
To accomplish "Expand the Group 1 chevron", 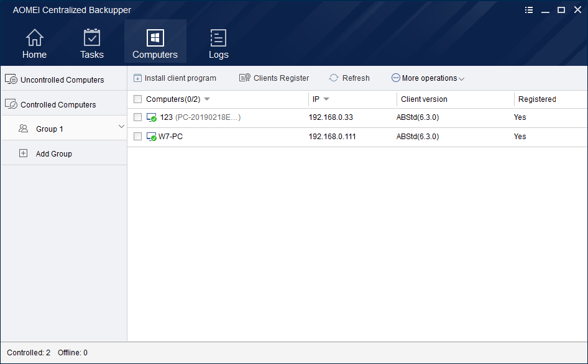I will [x=121, y=127].
